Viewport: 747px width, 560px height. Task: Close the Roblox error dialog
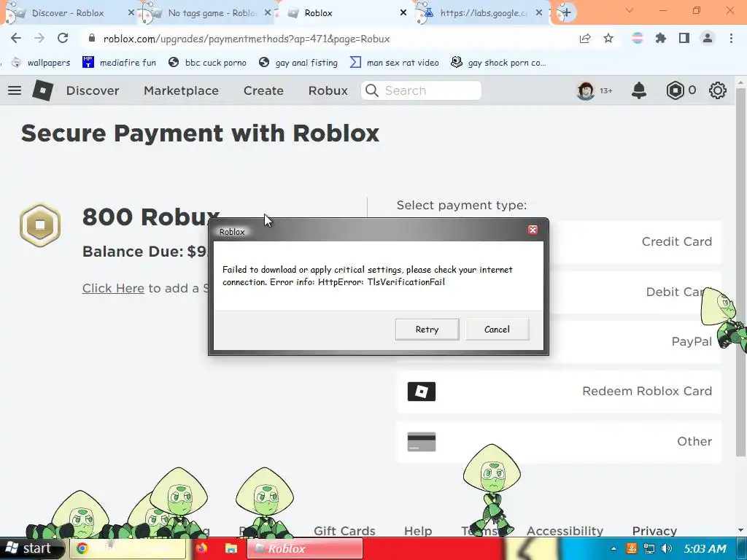click(x=533, y=230)
